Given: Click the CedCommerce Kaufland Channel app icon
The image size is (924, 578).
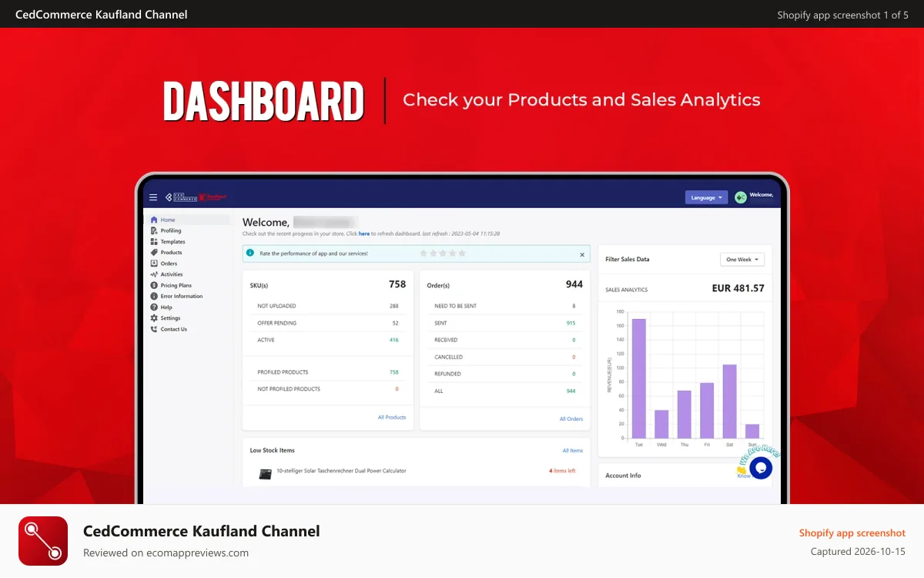Looking at the screenshot, I should point(43,541).
